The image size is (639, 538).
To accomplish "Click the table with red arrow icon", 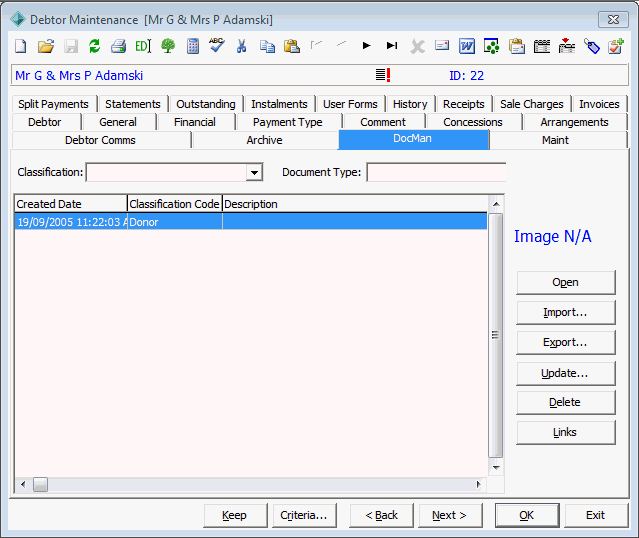I will click(566, 46).
